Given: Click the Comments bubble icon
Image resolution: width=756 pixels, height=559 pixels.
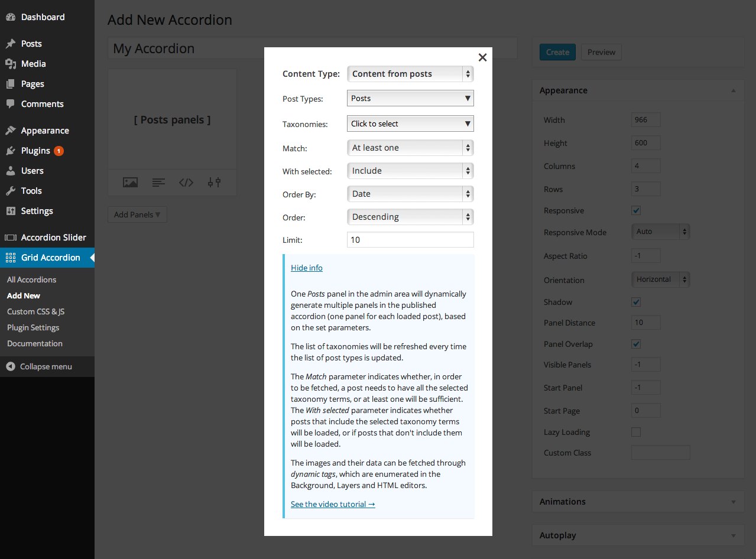Looking at the screenshot, I should (10, 104).
